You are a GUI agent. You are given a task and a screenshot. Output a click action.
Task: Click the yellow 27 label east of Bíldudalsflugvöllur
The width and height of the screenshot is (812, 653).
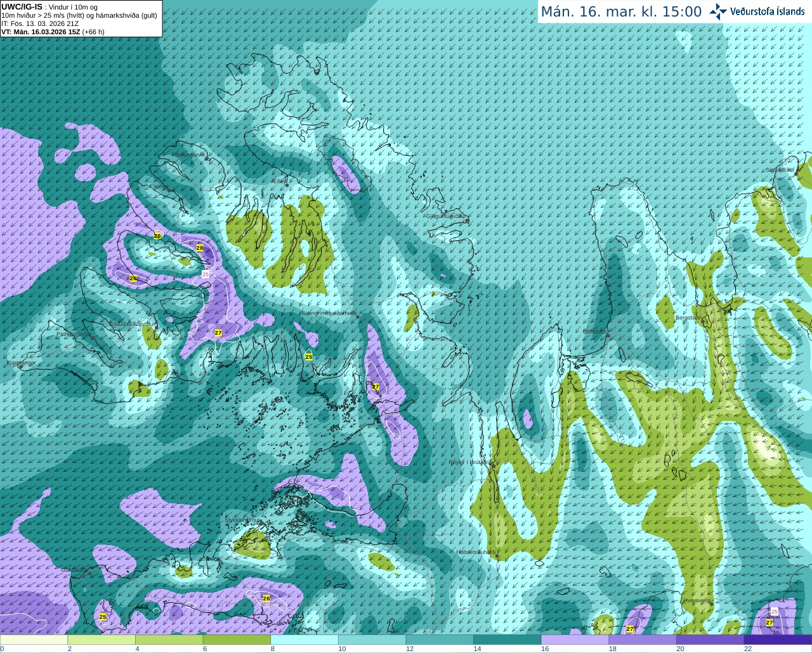coord(218,333)
